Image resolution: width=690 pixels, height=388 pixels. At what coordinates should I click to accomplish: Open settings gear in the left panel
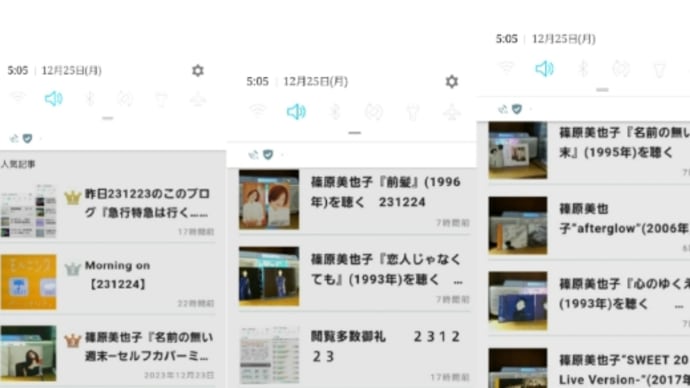pyautogui.click(x=198, y=70)
